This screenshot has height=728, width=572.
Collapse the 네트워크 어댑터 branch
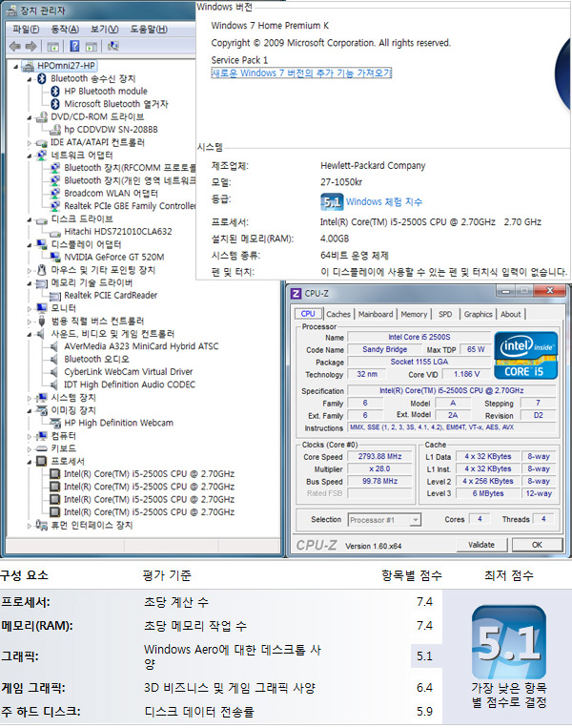point(30,156)
